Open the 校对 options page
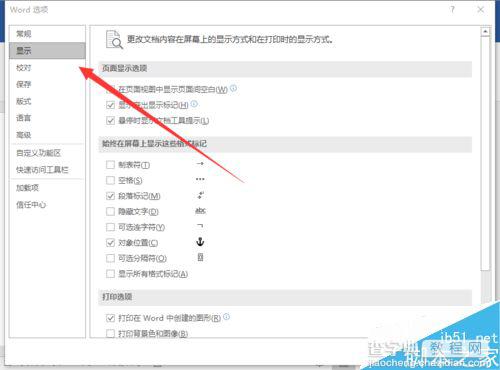Image resolution: width=500 pixels, height=370 pixels. coord(47,68)
